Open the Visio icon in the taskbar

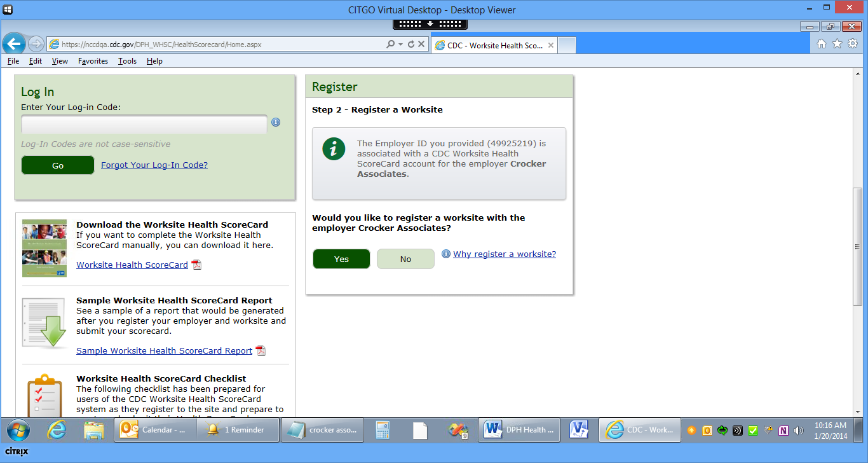click(580, 430)
